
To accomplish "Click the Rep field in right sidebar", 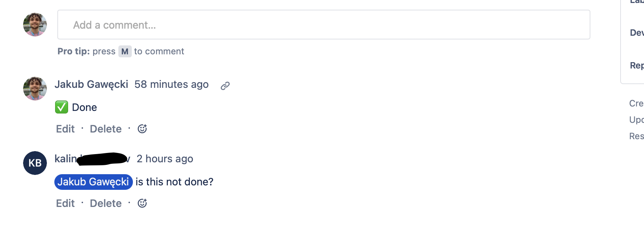I will [637, 66].
